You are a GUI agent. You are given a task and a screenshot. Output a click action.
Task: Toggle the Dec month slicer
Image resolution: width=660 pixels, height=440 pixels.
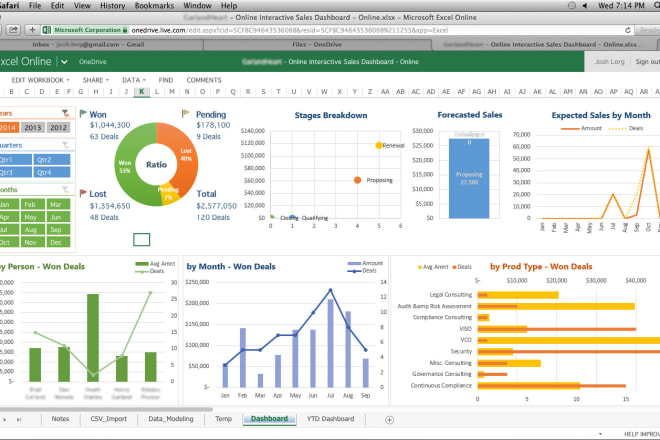pos(59,242)
